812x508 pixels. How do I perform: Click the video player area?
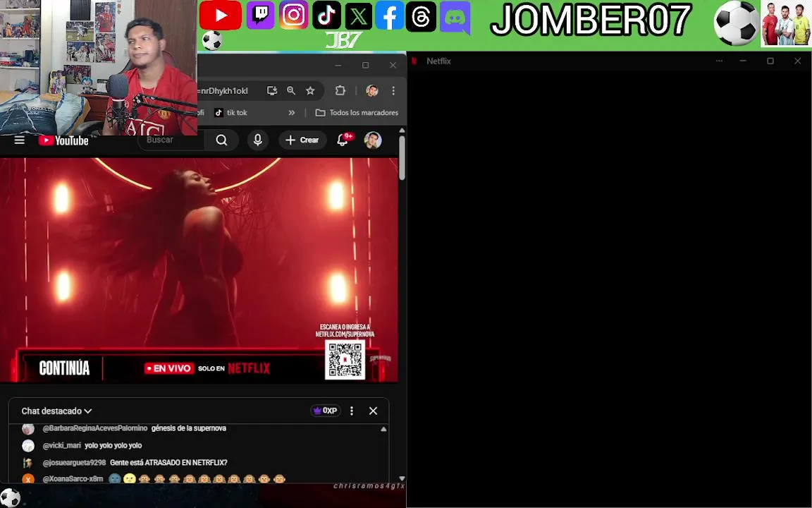point(199,270)
